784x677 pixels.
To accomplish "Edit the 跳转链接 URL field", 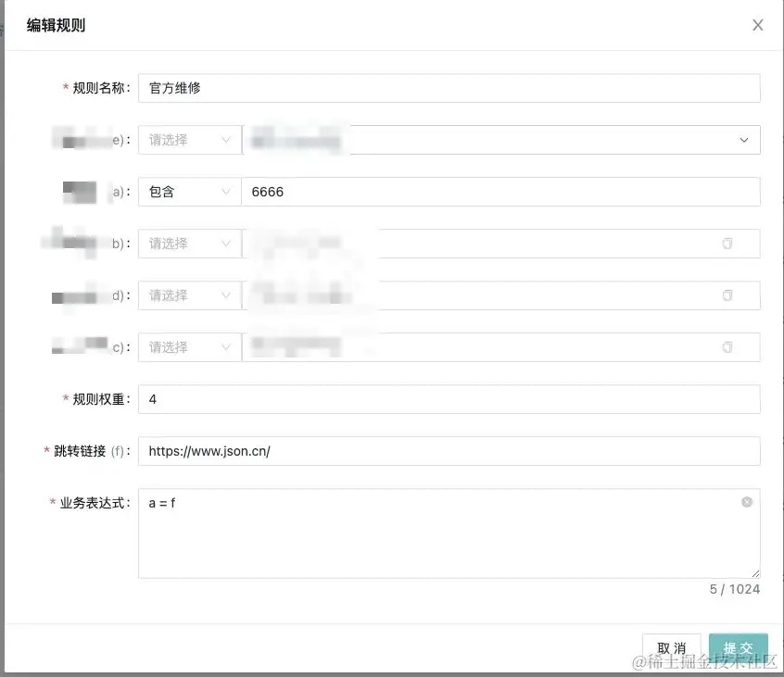I will (x=449, y=451).
